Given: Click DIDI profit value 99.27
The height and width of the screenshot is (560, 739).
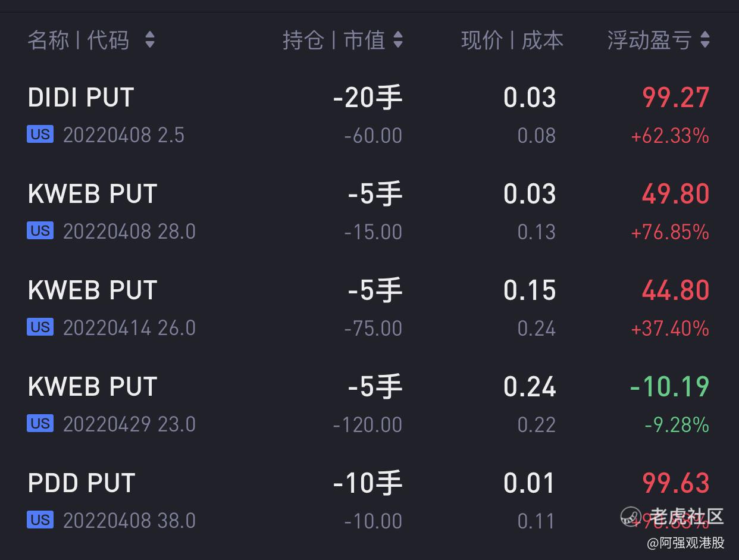Looking at the screenshot, I should tap(676, 98).
